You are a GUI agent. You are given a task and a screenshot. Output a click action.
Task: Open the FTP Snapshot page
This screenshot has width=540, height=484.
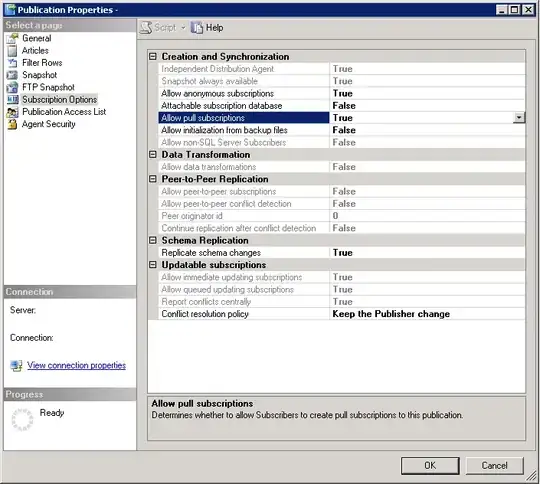48,87
